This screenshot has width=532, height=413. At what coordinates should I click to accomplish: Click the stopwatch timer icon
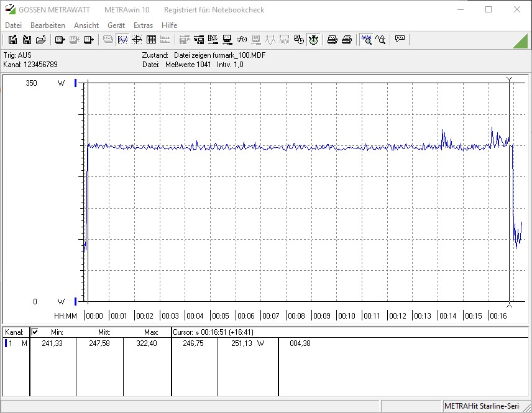coord(314,40)
